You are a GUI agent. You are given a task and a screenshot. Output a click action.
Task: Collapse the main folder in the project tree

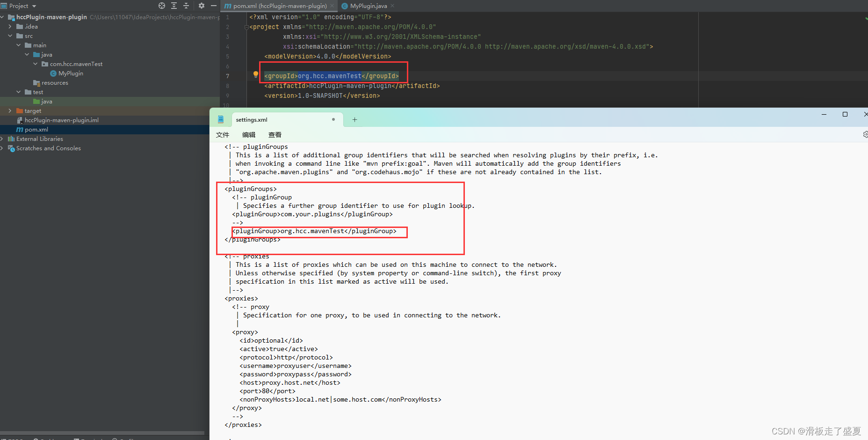tap(18, 45)
